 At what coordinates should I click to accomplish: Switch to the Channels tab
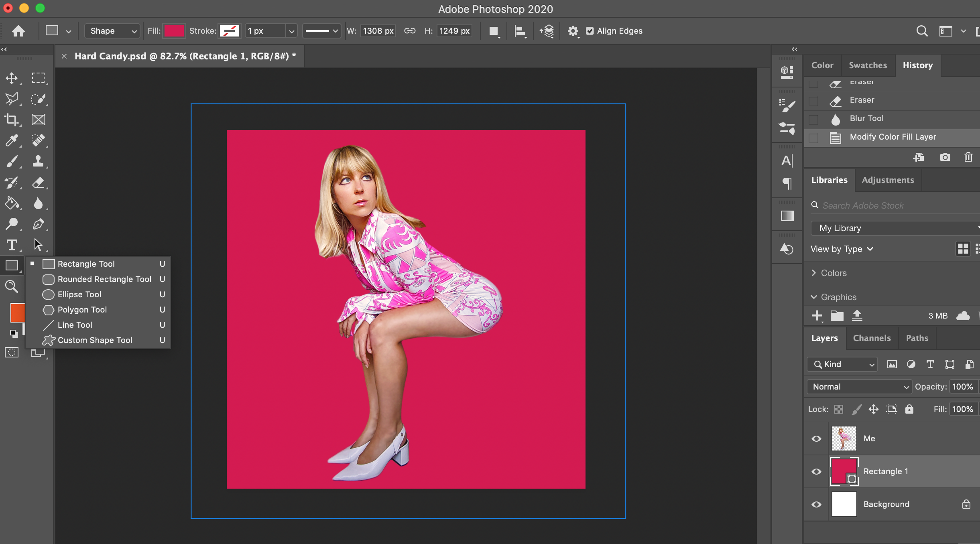pos(872,338)
